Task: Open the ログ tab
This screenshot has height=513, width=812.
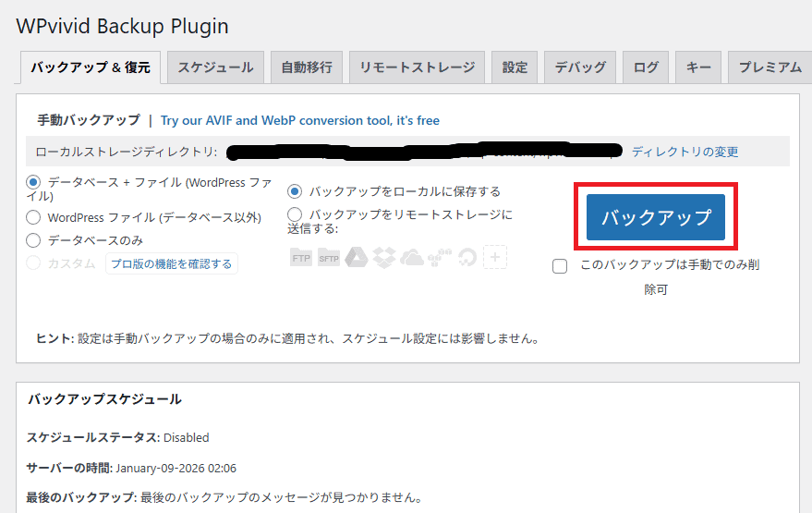Action: click(646, 67)
